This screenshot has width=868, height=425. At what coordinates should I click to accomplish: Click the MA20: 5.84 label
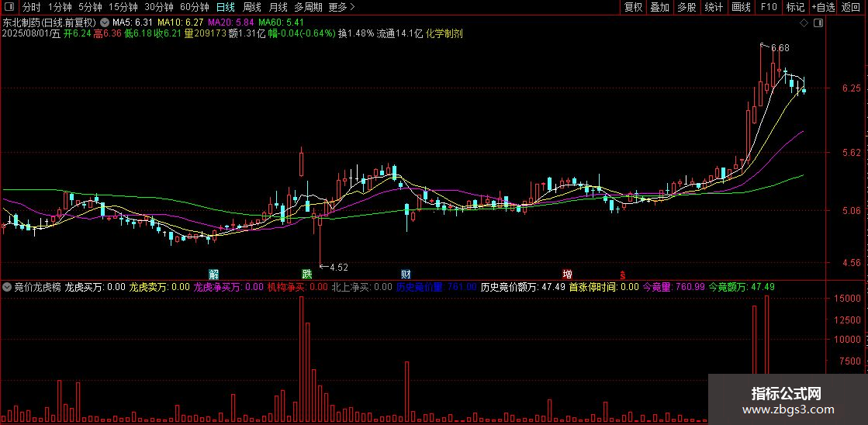pos(231,22)
